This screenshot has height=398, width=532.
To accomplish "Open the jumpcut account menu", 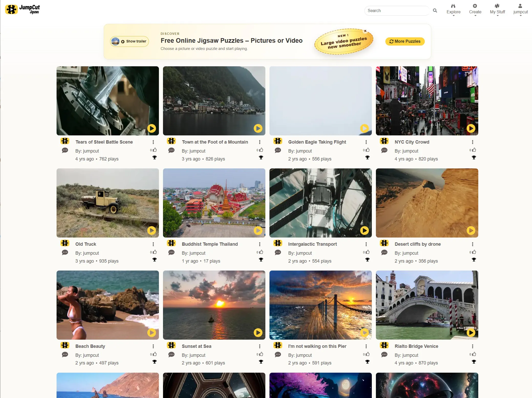I will [520, 10].
